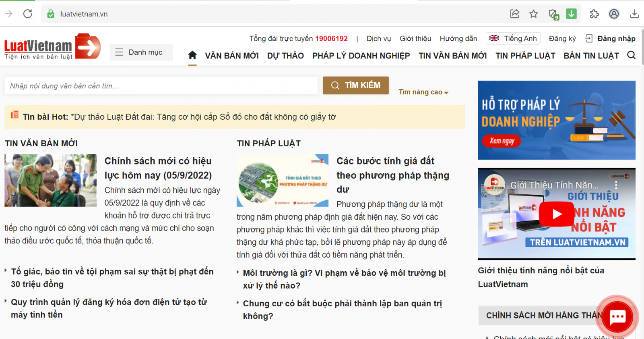Open the search magnifier in main menu
This screenshot has height=339, width=644.
point(631,55)
